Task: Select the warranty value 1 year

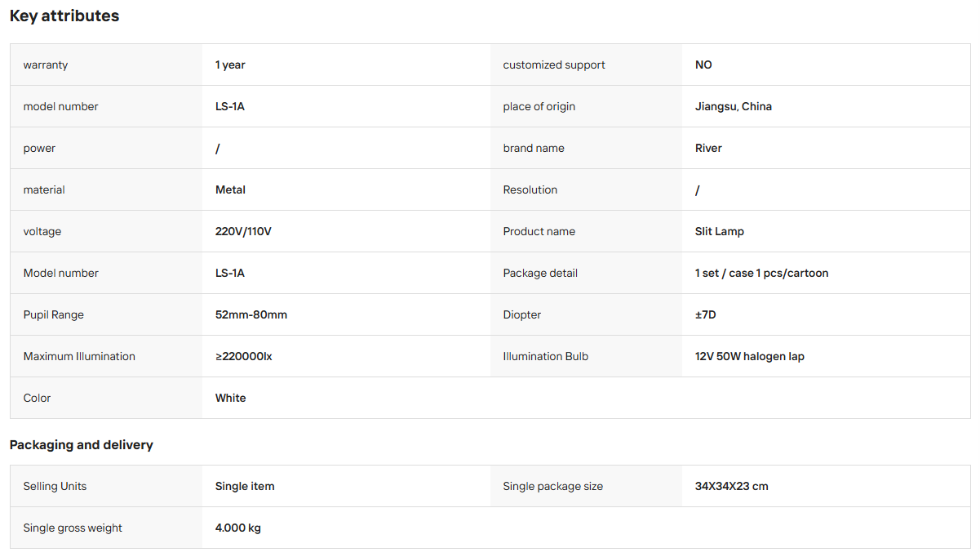Action: coord(230,65)
